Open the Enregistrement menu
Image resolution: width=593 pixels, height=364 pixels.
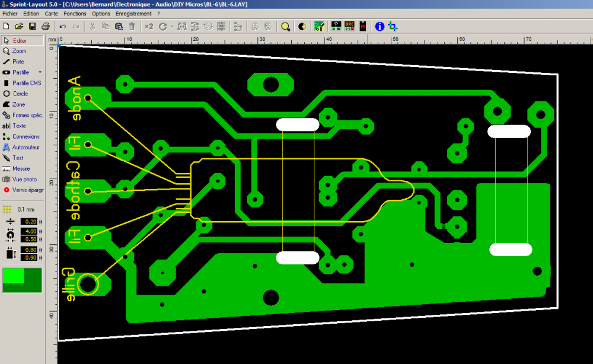[133, 13]
